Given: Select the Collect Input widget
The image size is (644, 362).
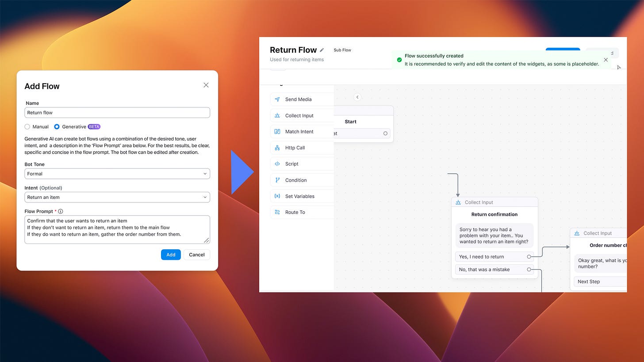Looking at the screenshot, I should pyautogui.click(x=299, y=115).
